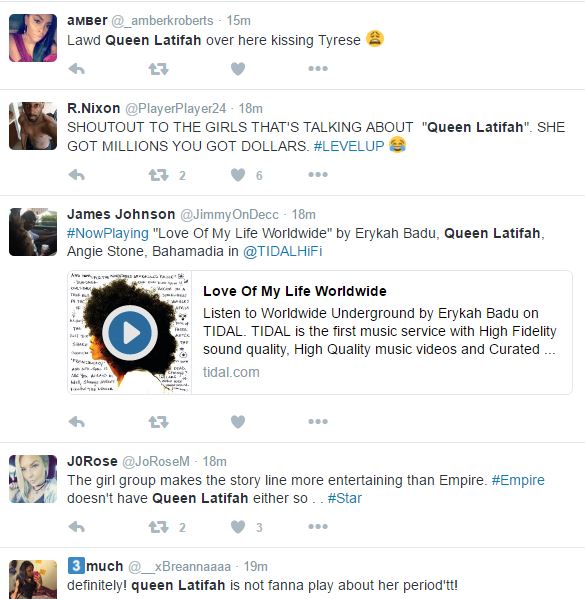The height and width of the screenshot is (599, 585).
Task: Like R.Nixon's tweet with 6 likes
Action: [238, 175]
